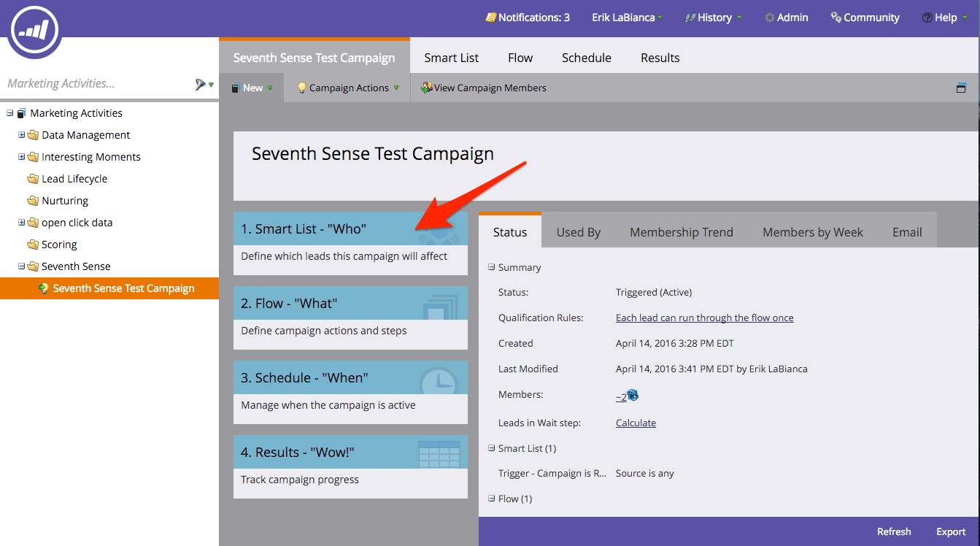Open the Flow "What" tile

350,318
